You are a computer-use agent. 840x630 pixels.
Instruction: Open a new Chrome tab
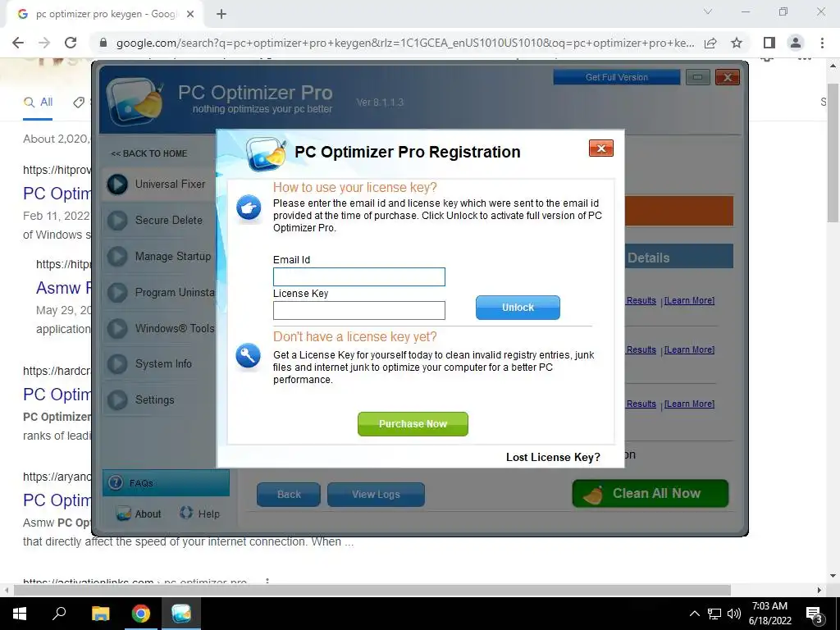(221, 14)
